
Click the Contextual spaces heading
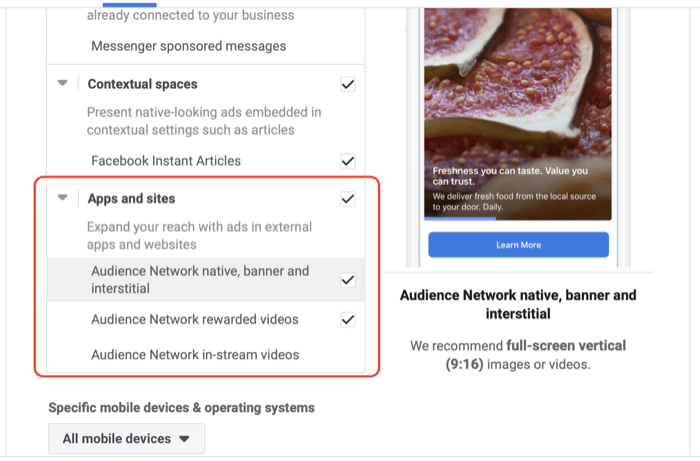pyautogui.click(x=142, y=84)
